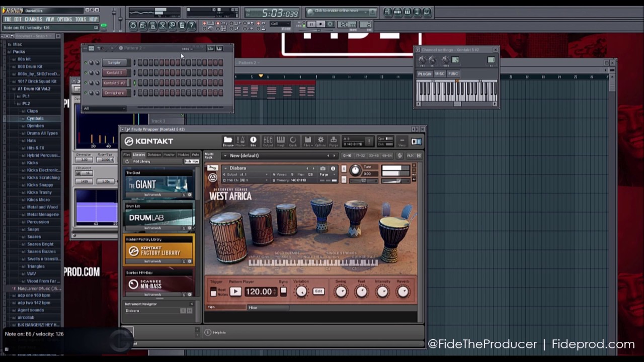
Task: Click pattern player tempo 120.00 field
Action: click(260, 292)
